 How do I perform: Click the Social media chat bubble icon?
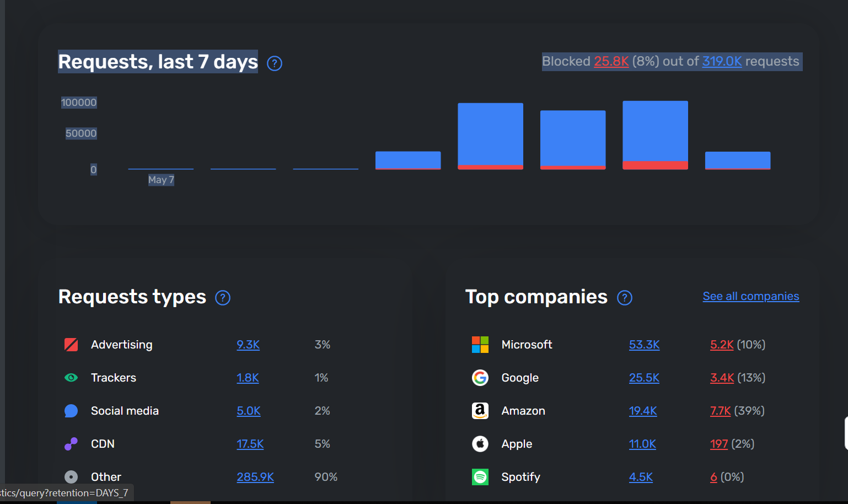tap(71, 411)
